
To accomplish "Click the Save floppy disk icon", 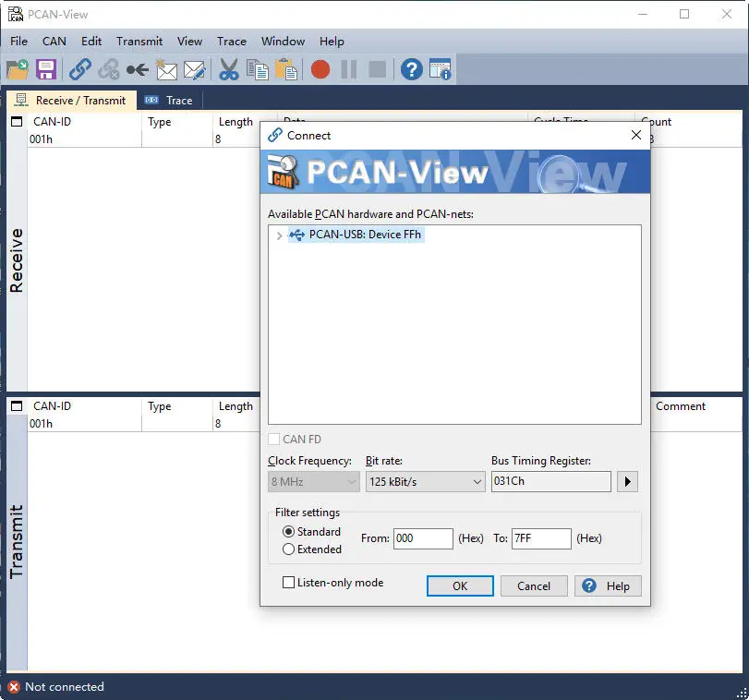I will pos(46,69).
